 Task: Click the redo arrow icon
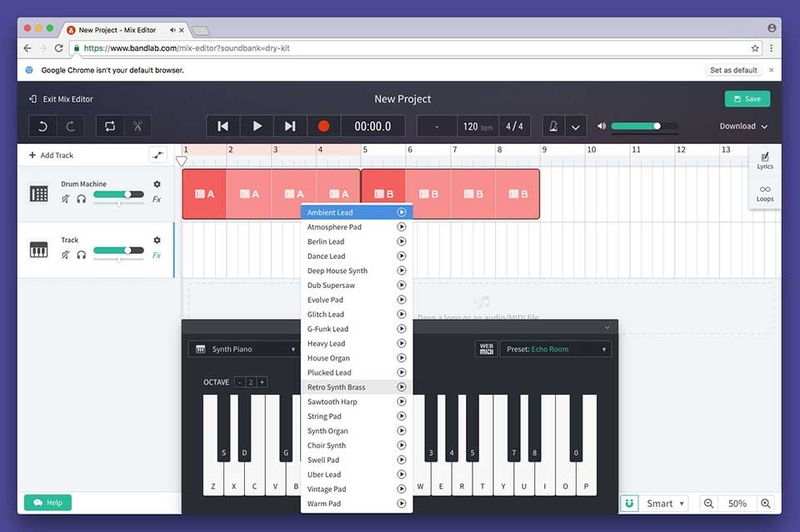pyautogui.click(x=70, y=126)
